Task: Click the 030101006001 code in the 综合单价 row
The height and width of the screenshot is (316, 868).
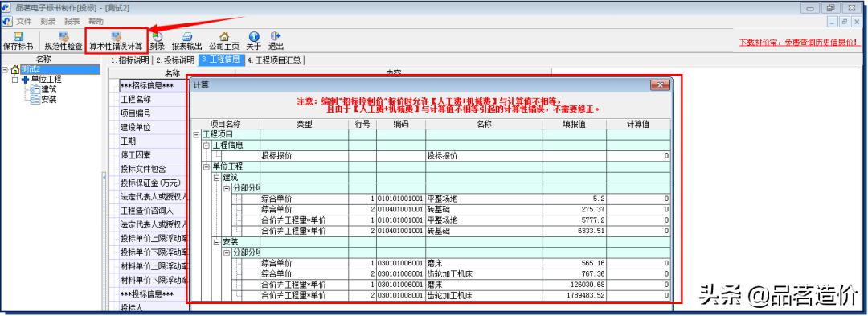Action: [x=401, y=263]
